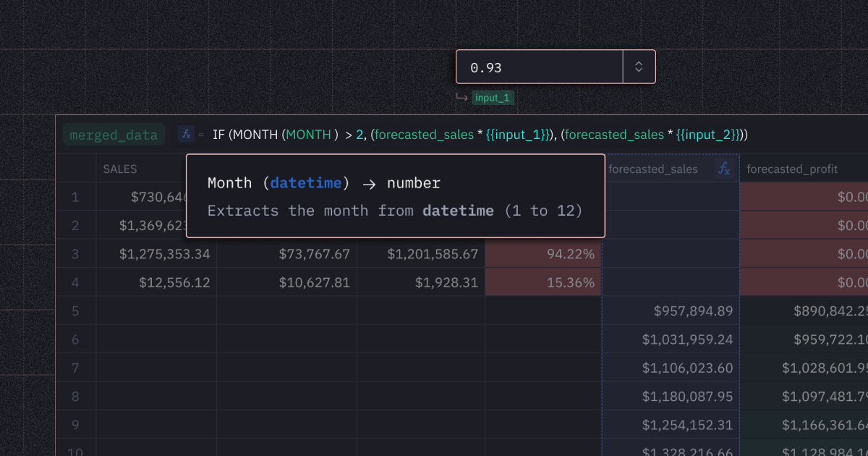The image size is (868, 456).
Task: Select forecasted sales cell $957,894.89
Action: pyautogui.click(x=671, y=311)
